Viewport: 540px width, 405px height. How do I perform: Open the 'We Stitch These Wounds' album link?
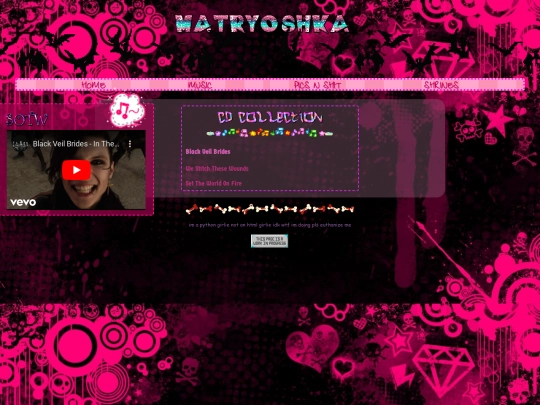[217, 169]
